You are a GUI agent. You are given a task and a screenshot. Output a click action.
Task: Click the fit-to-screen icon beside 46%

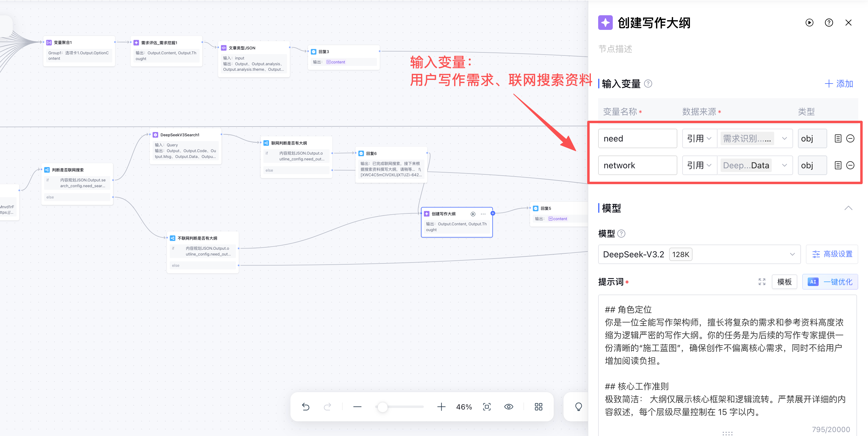tap(487, 407)
